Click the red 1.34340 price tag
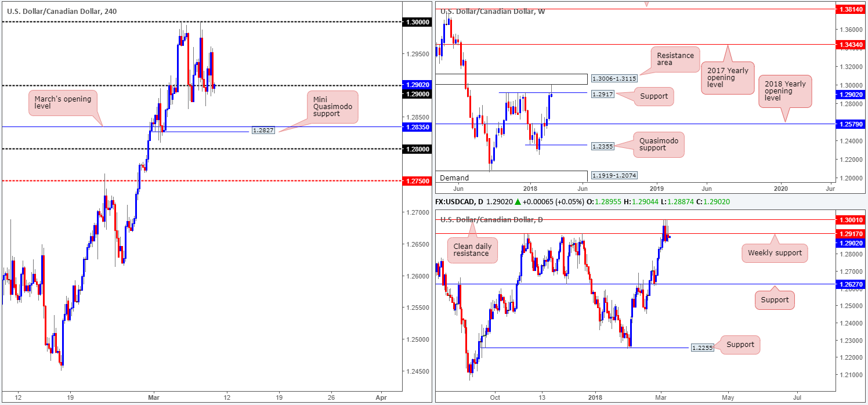 850,44
